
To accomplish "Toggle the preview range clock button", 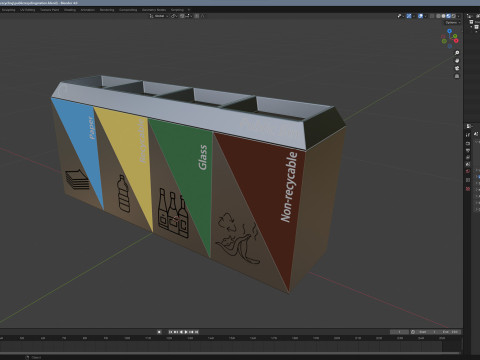I will tap(413, 332).
